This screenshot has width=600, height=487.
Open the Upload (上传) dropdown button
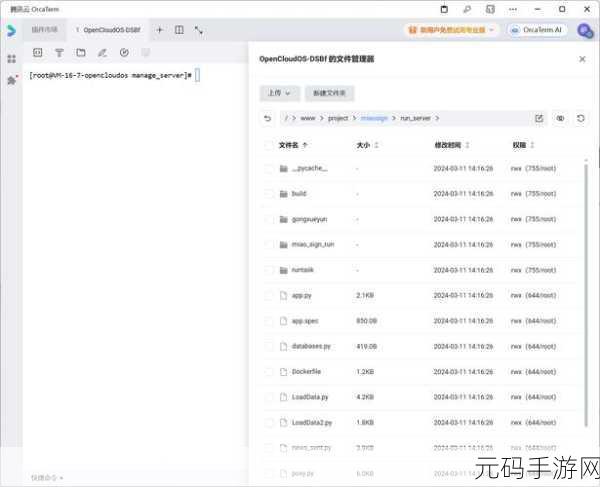[x=280, y=93]
